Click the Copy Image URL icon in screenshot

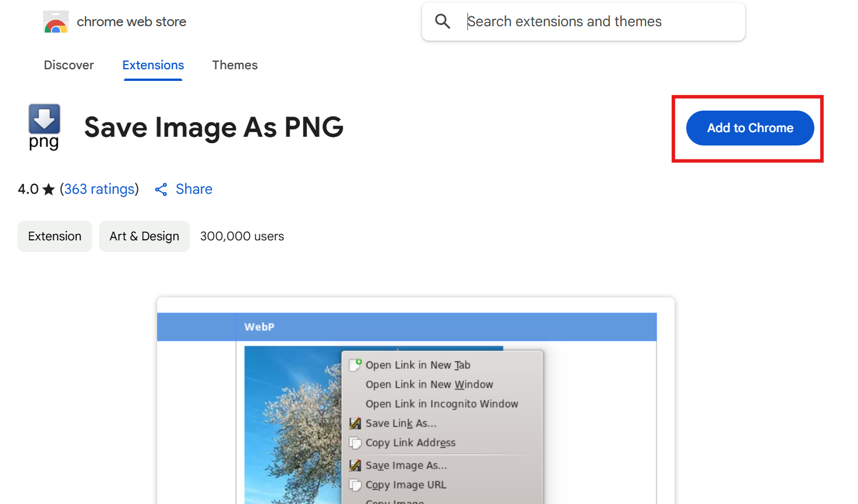point(355,485)
